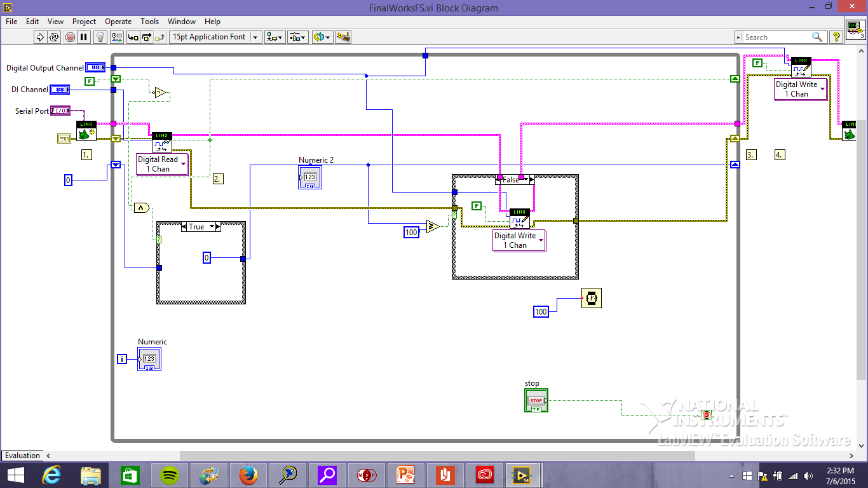
Task: Select the Not Equal comparison node
Action: [160, 93]
